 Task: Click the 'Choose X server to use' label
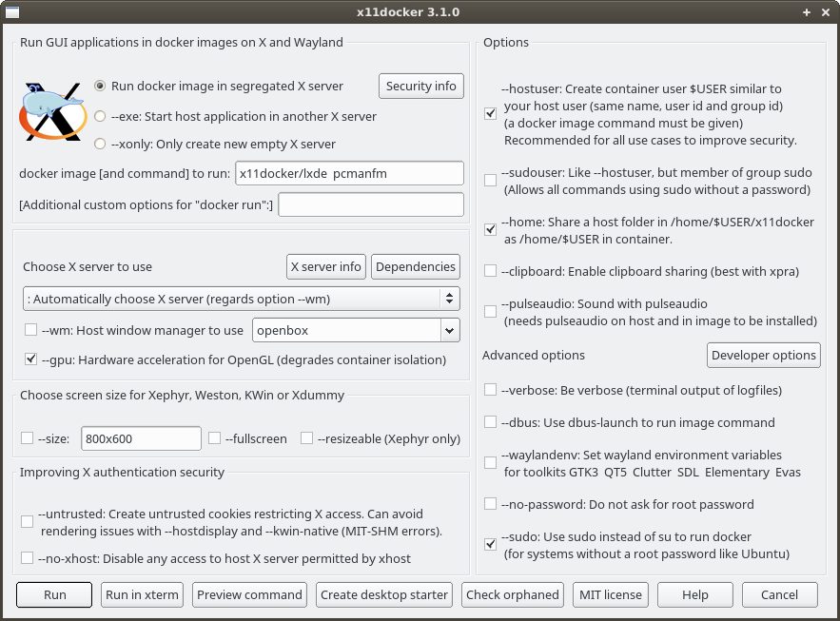[88, 266]
